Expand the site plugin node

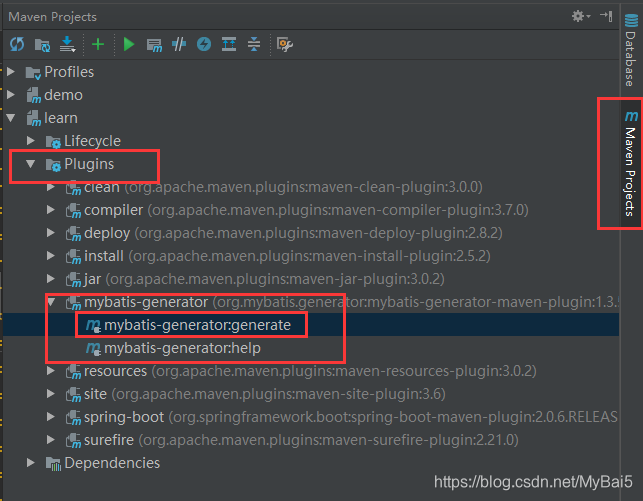coord(51,394)
